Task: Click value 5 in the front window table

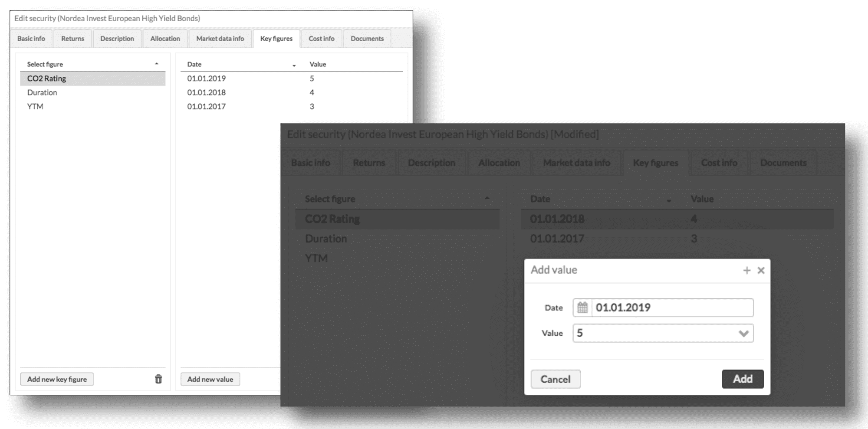Action: [x=312, y=79]
